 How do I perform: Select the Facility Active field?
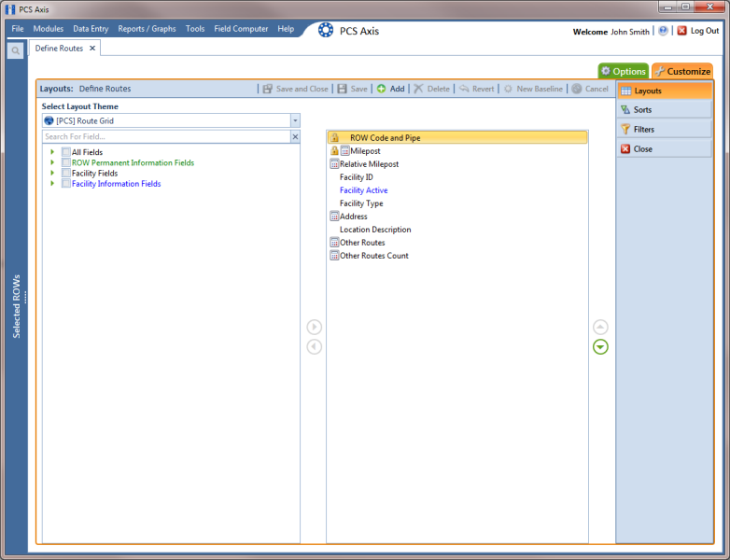tap(457, 189)
